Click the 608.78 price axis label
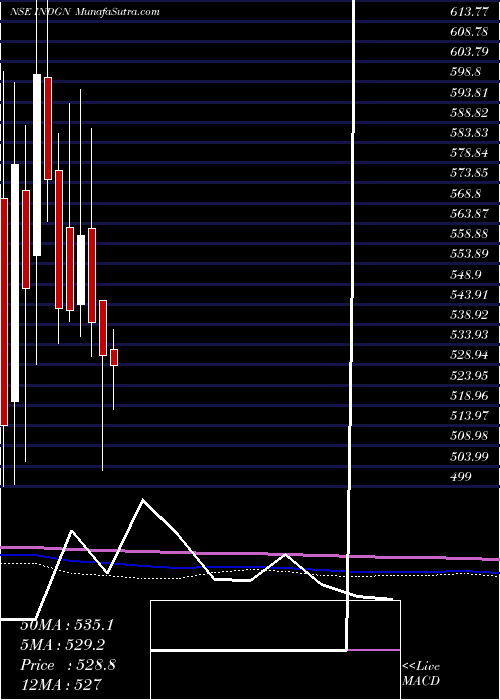This screenshot has height=700, width=500. (x=470, y=32)
